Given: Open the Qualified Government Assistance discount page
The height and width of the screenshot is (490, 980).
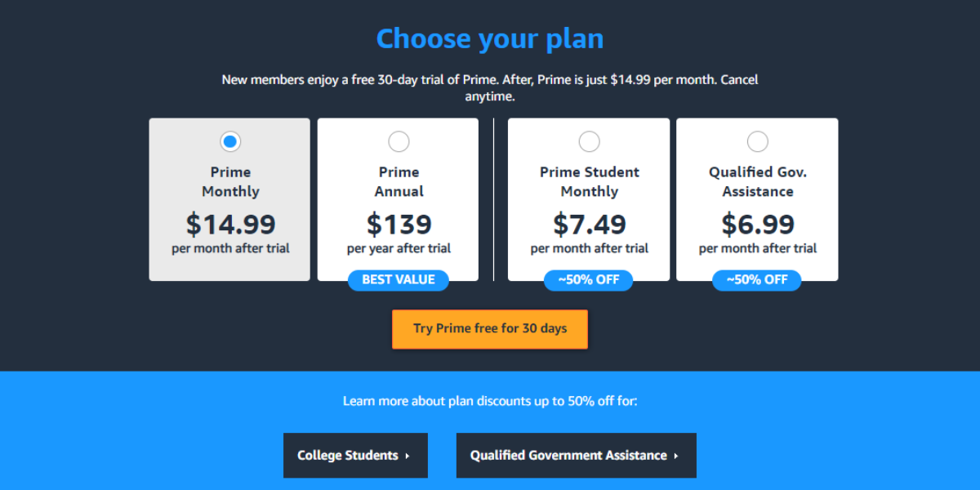Looking at the screenshot, I should coord(576,455).
